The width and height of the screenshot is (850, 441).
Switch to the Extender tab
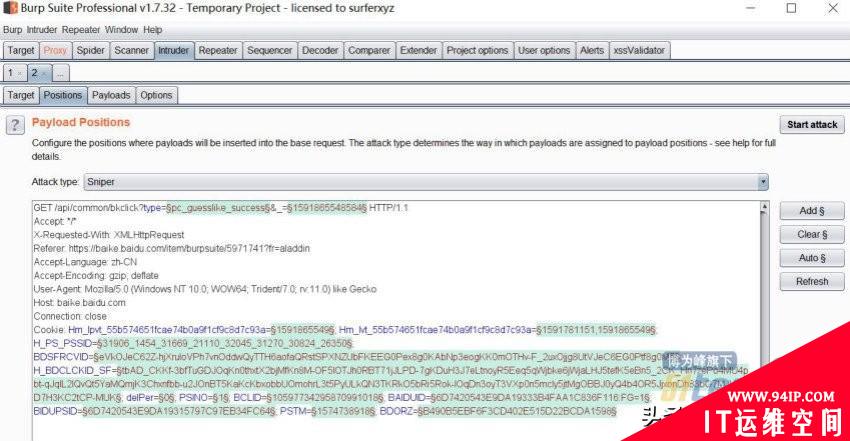418,50
